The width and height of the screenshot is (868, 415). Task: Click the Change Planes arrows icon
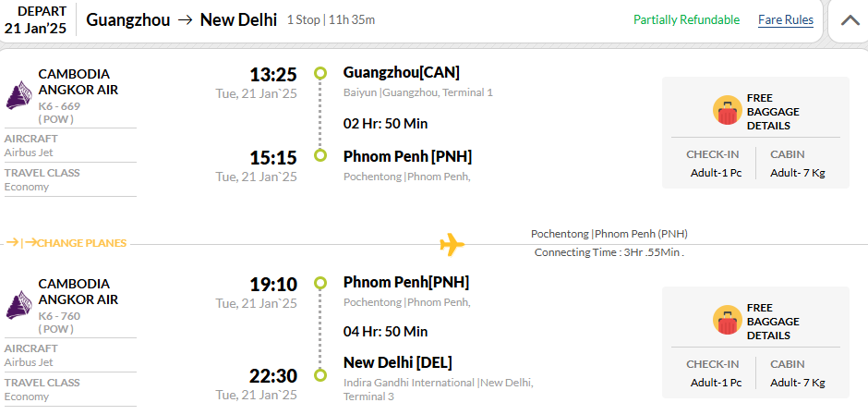click(21, 243)
